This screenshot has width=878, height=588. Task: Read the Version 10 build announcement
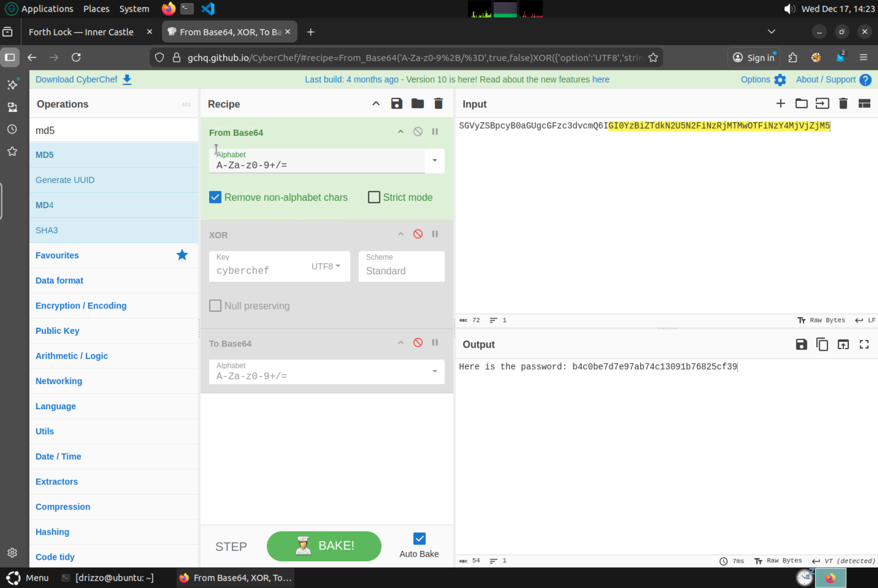point(457,79)
